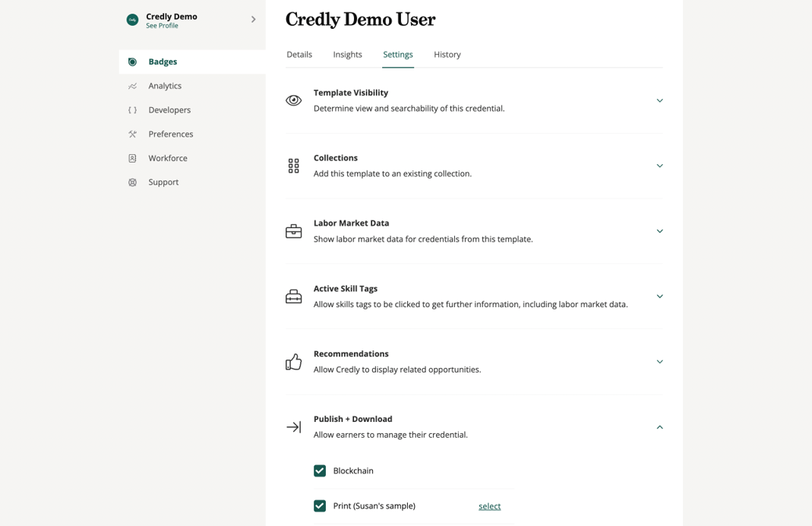Uncheck Print (Susan's sample)
The image size is (812, 526).
[x=320, y=505]
